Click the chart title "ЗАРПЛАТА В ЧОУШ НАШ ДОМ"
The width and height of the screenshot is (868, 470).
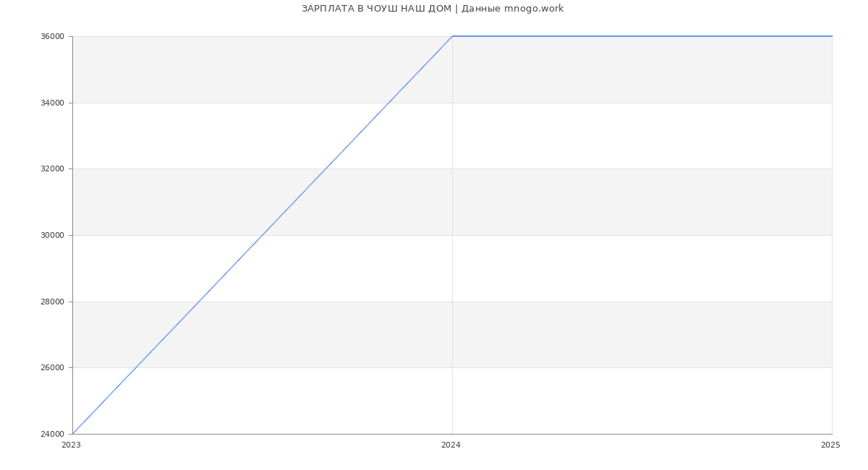(x=376, y=9)
